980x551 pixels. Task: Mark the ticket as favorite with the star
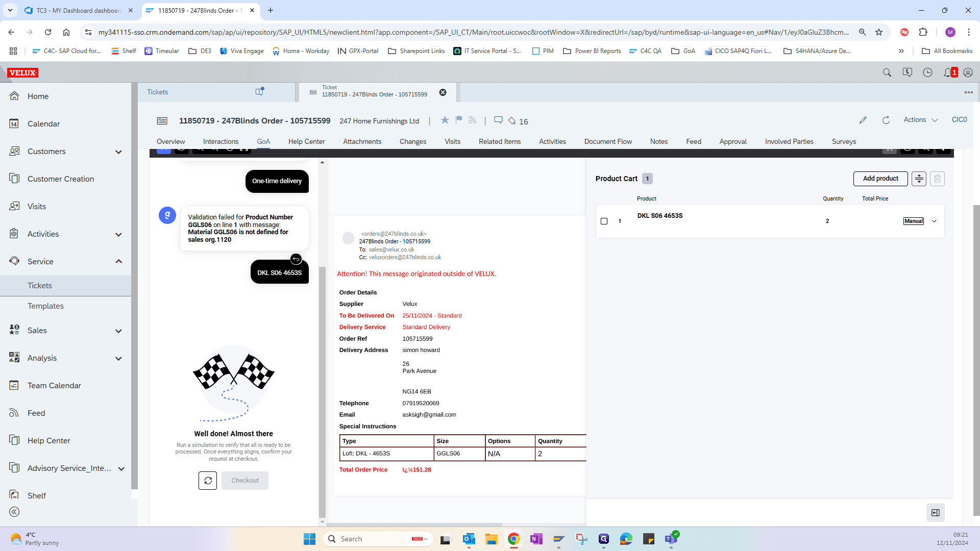tap(445, 120)
